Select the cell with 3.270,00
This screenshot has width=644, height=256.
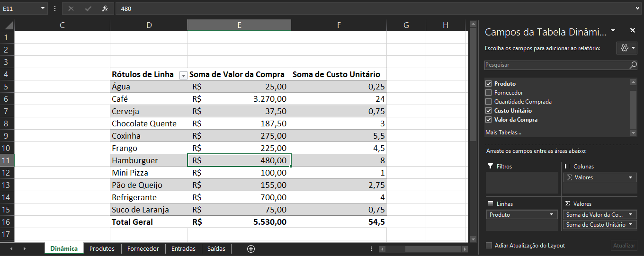(239, 99)
